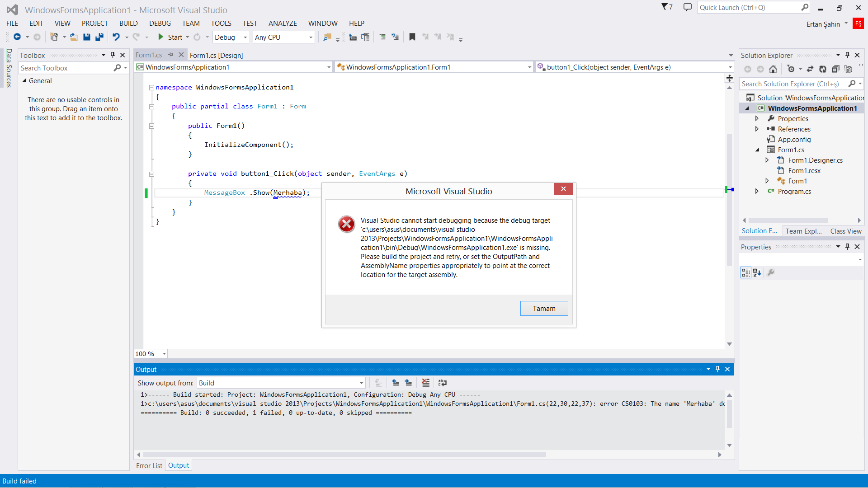This screenshot has height=488, width=868.
Task: Switch to the Class View tab
Action: click(x=845, y=231)
